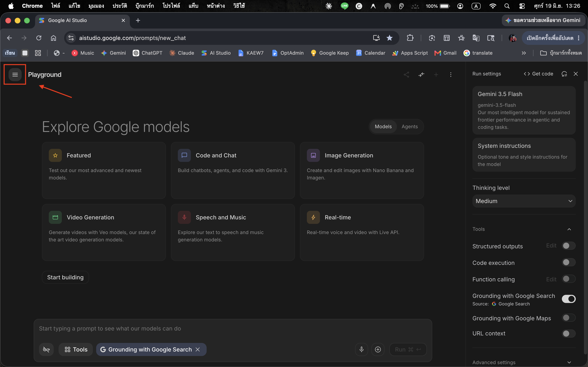Image resolution: width=588 pixels, height=367 pixels.
Task: Click the reset settings icon next to Get code
Action: click(x=564, y=74)
